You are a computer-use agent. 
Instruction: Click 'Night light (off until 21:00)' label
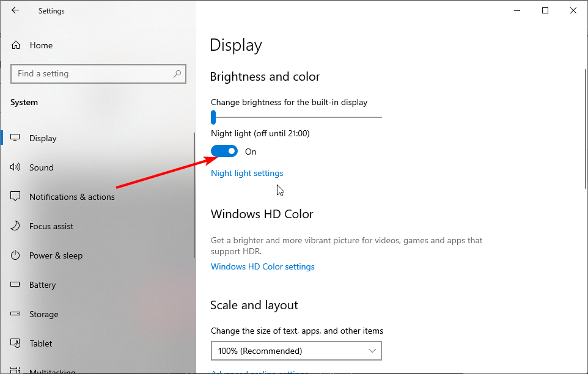(x=260, y=133)
